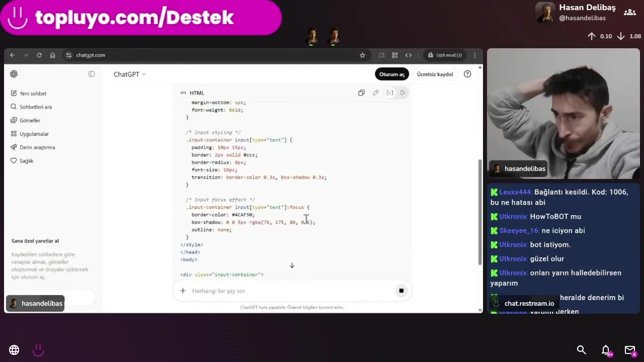Viewport: 644px width, 362px height.
Task: Click the ChatGPT logo icon
Action: point(14,74)
